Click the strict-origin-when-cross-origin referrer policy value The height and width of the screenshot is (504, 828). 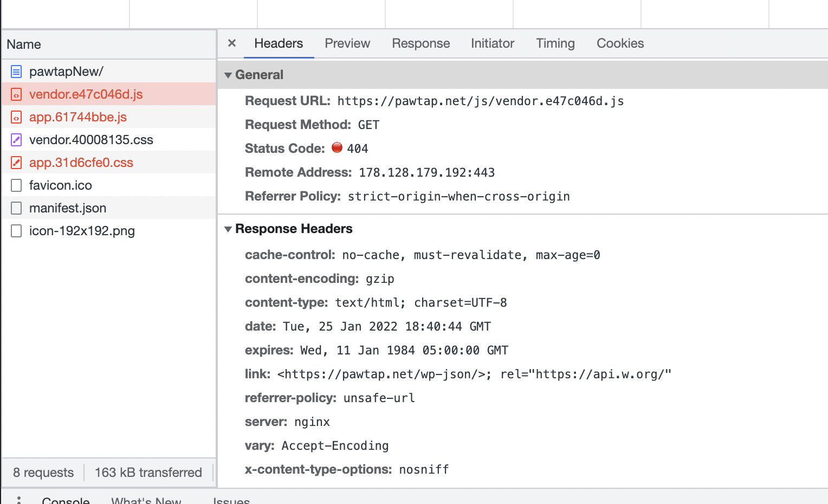click(x=458, y=197)
